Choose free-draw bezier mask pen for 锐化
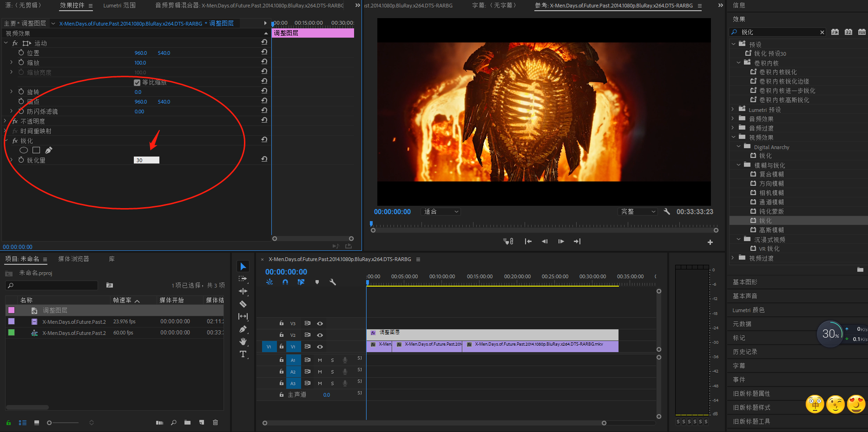The image size is (868, 432). click(49, 150)
